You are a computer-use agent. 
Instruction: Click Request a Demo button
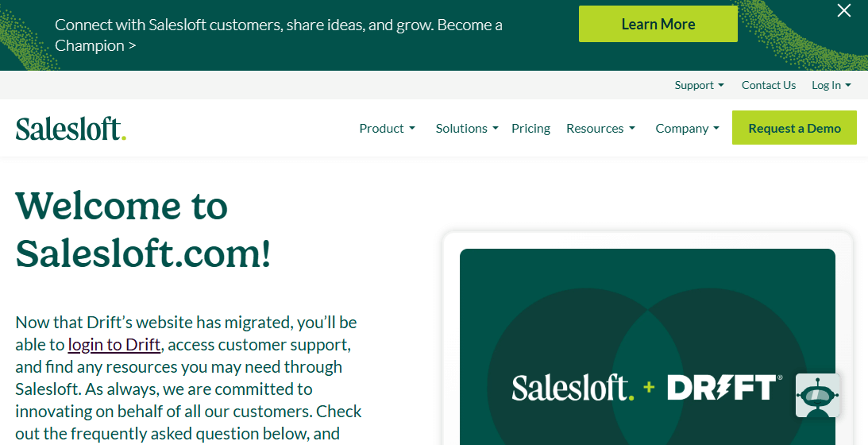794,128
